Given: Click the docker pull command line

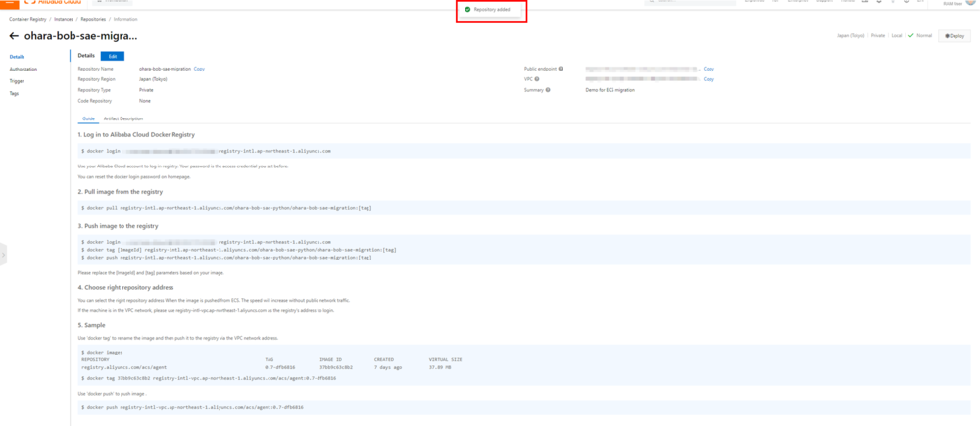Looking at the screenshot, I should pyautogui.click(x=227, y=208).
